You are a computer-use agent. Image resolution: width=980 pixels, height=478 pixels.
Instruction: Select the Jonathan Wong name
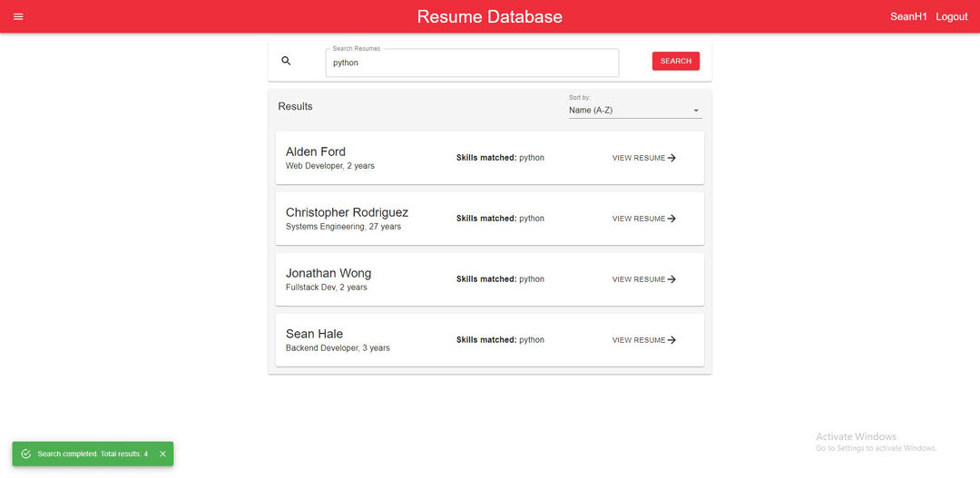coord(328,273)
